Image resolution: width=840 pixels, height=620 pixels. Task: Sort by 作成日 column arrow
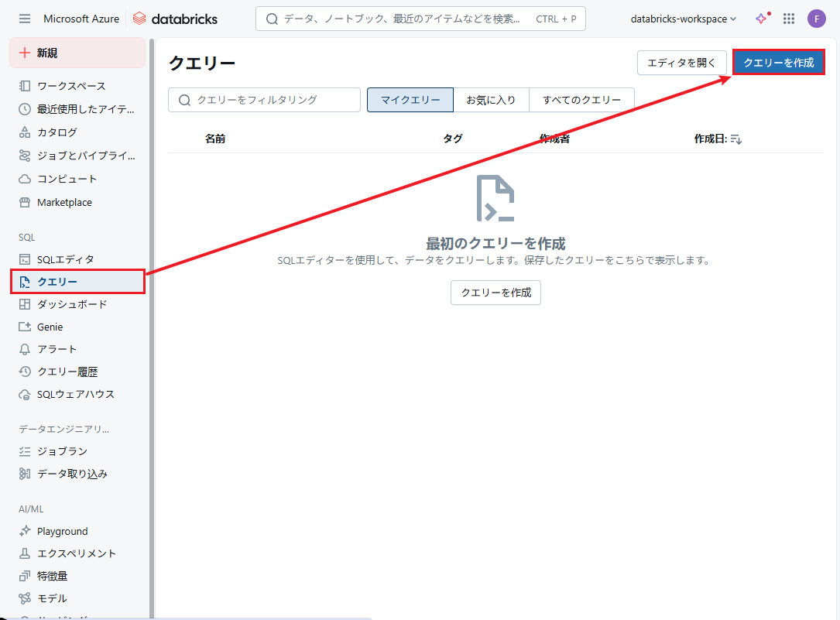pyautogui.click(x=735, y=139)
